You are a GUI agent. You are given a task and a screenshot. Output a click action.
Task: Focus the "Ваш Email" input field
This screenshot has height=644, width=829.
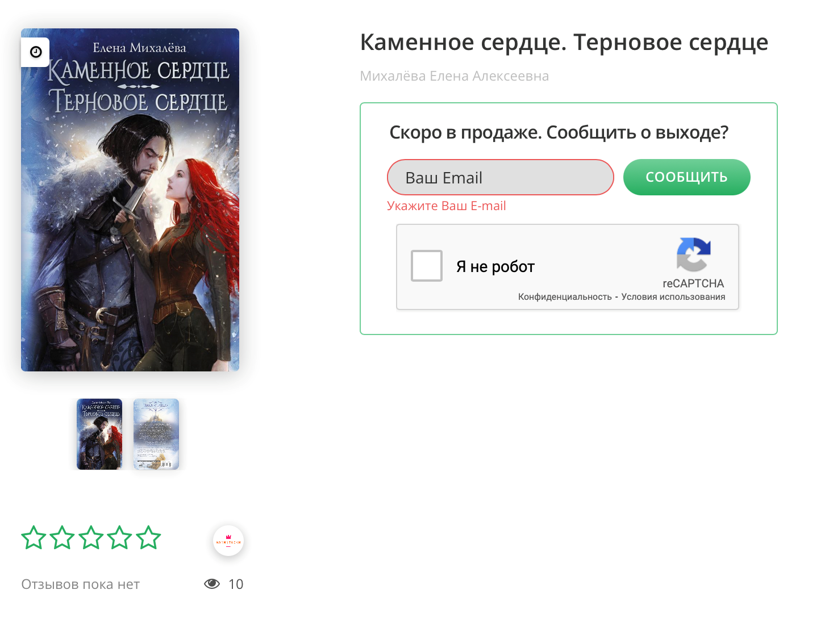tap(501, 177)
